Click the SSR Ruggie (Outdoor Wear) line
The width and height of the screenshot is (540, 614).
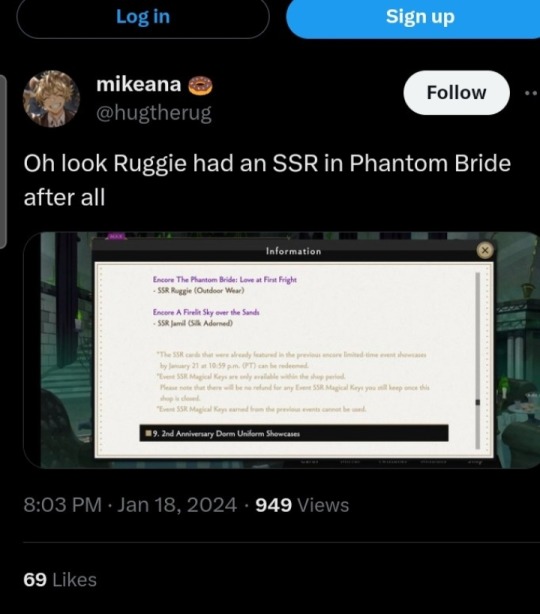click(199, 291)
